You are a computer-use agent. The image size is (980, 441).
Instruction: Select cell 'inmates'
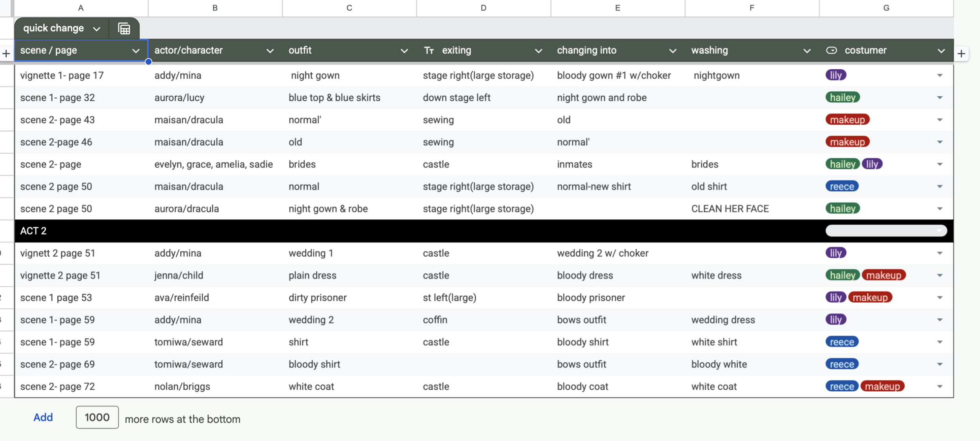point(618,164)
